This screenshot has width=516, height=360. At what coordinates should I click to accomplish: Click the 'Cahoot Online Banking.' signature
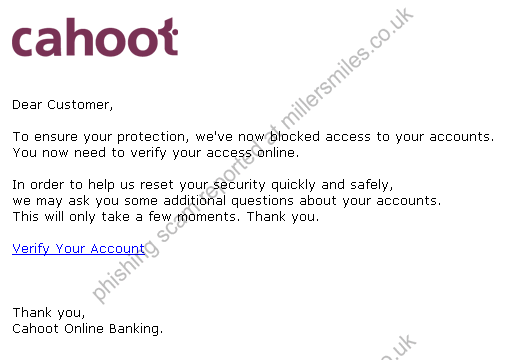[x=88, y=329]
